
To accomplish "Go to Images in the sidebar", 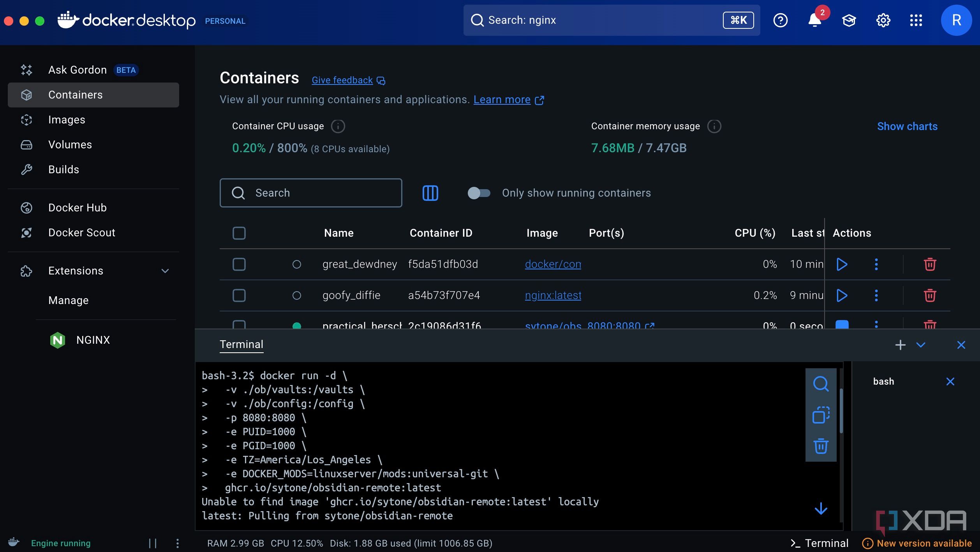I will point(66,120).
